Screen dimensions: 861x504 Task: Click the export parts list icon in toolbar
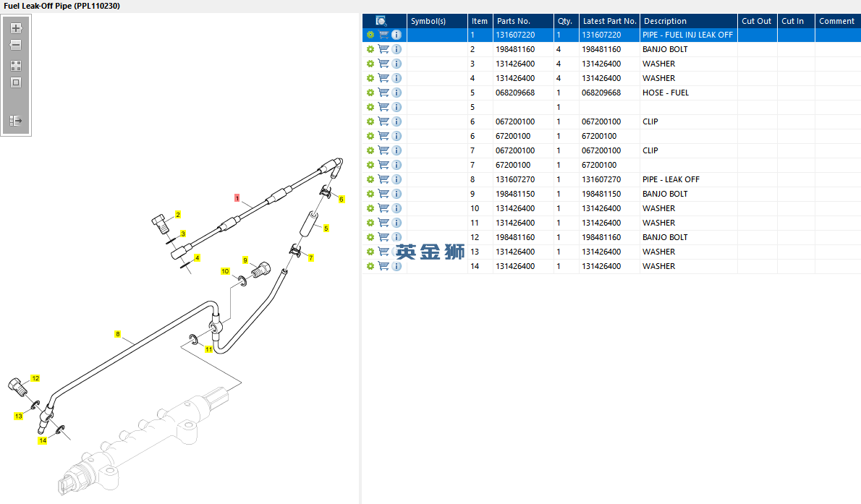click(x=16, y=120)
